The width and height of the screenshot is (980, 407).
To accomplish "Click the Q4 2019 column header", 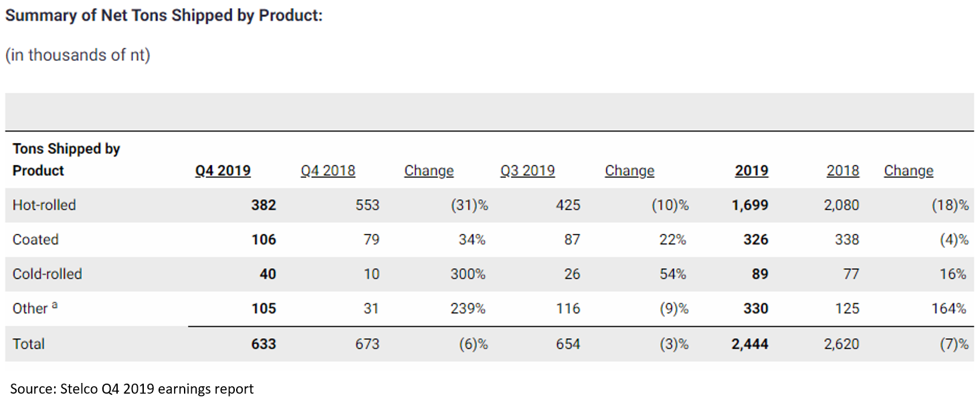I will [x=223, y=171].
